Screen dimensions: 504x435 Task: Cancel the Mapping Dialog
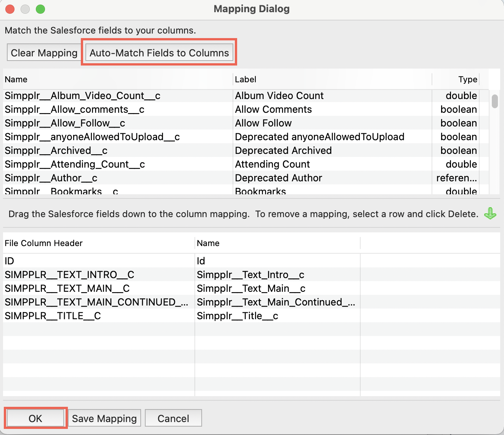[x=173, y=418]
